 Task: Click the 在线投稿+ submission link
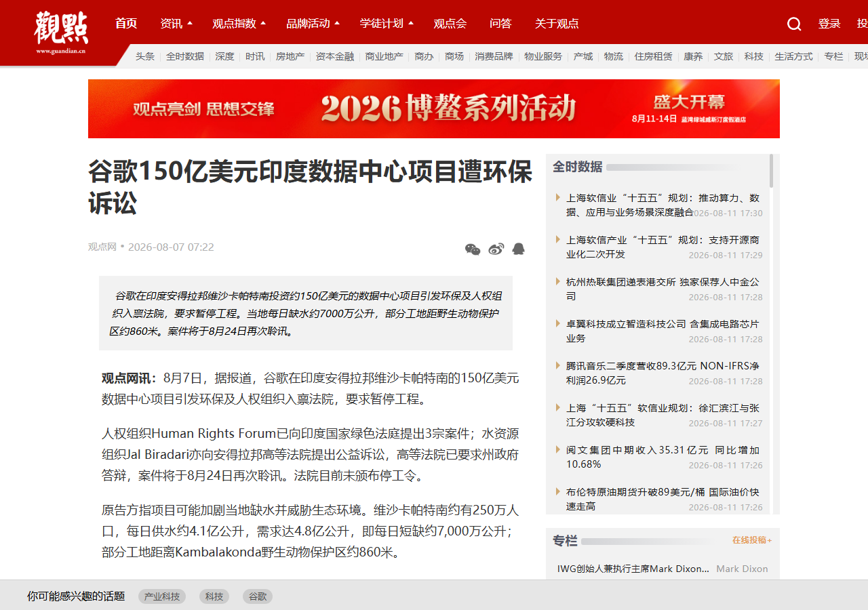(x=752, y=540)
